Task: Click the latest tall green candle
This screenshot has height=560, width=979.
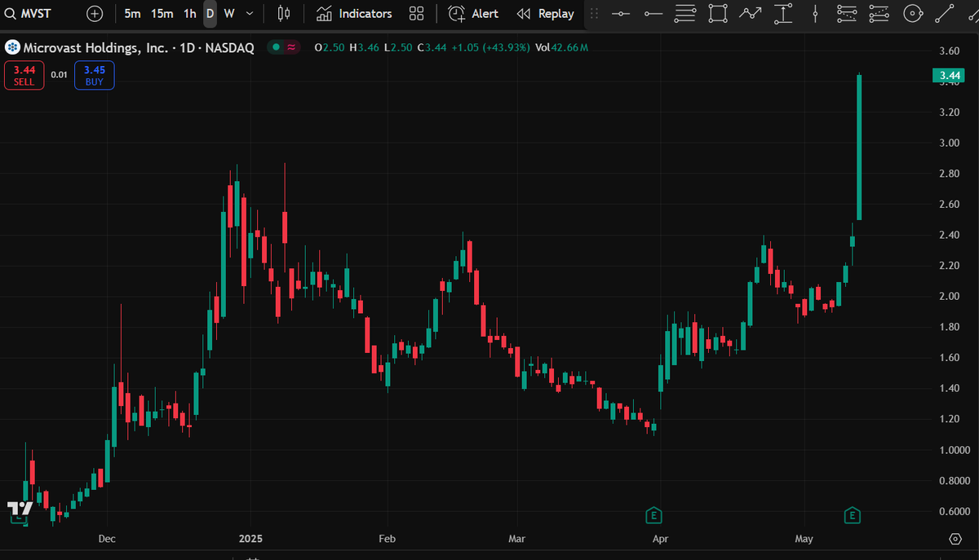Action: [x=859, y=147]
